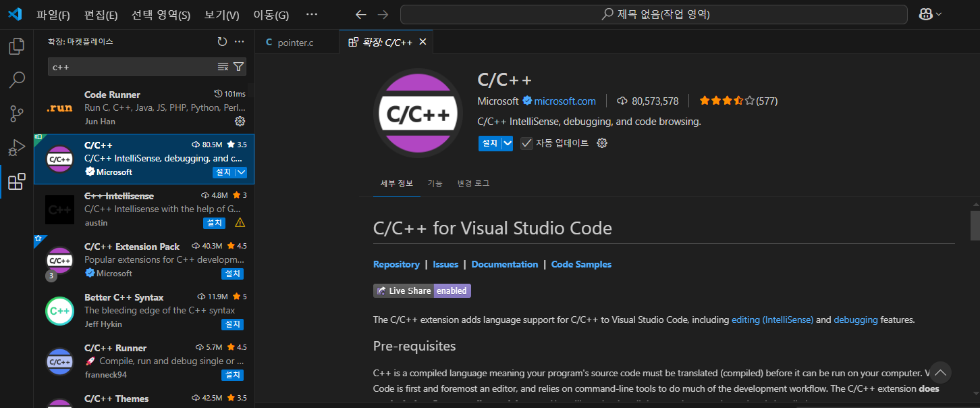Click the title bar command search box
This screenshot has width=980, height=408.
click(x=653, y=14)
